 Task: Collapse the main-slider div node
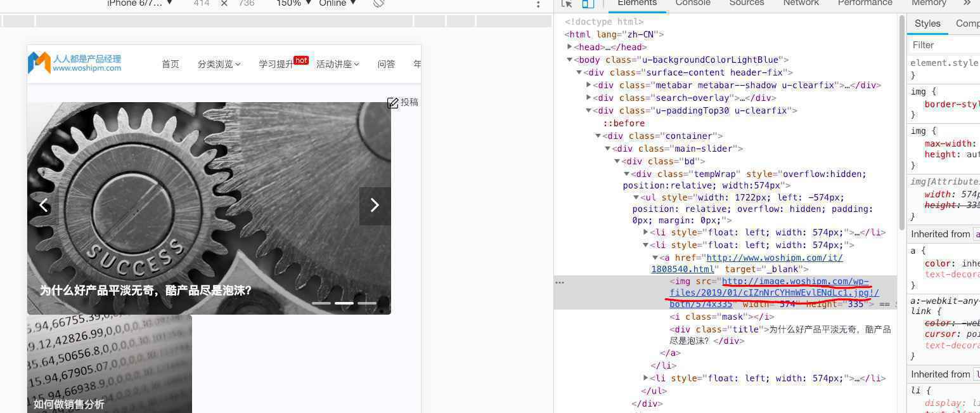[x=607, y=148]
